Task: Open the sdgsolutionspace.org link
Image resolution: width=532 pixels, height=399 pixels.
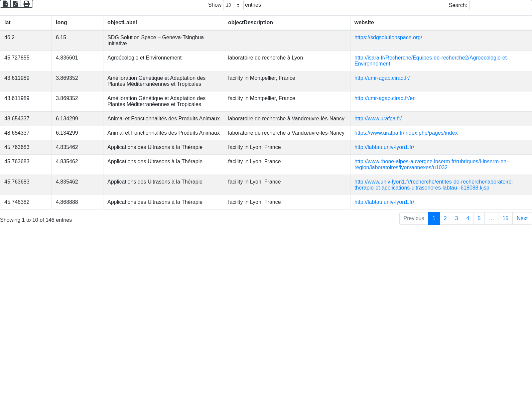Action: point(388,38)
